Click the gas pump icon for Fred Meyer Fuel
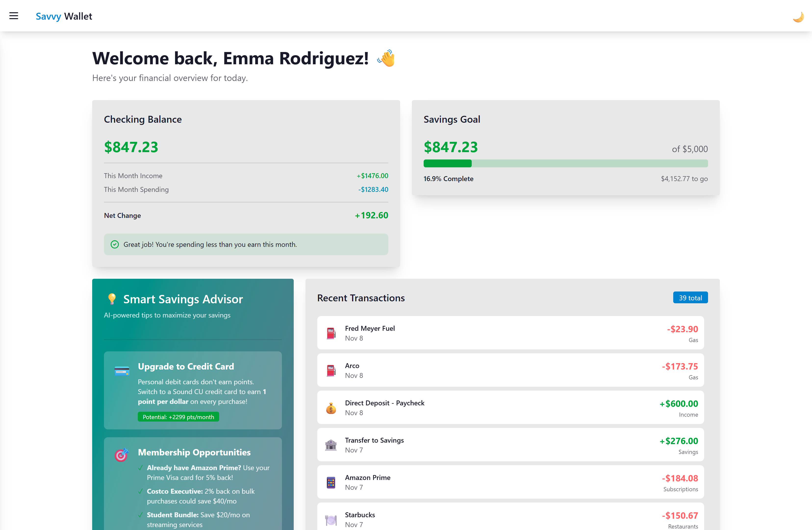Viewport: 812px width, 530px height. coord(330,333)
